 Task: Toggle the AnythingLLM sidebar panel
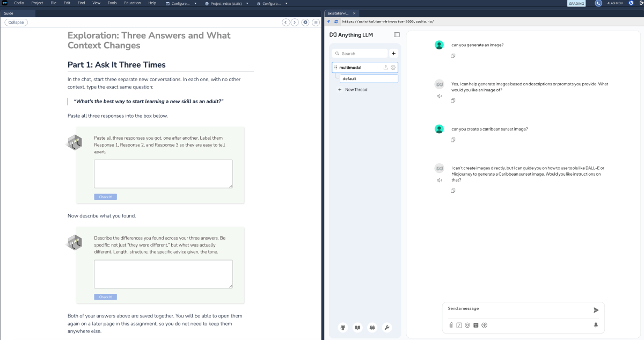point(397,35)
